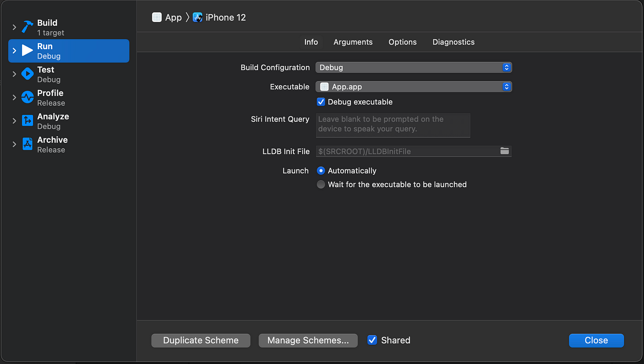Expand the Build action chevron

pyautogui.click(x=14, y=28)
